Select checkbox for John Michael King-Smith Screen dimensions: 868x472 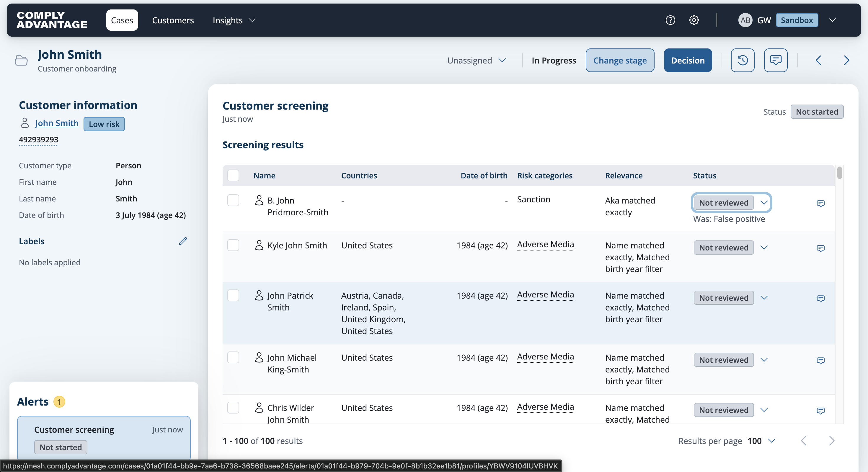(233, 357)
